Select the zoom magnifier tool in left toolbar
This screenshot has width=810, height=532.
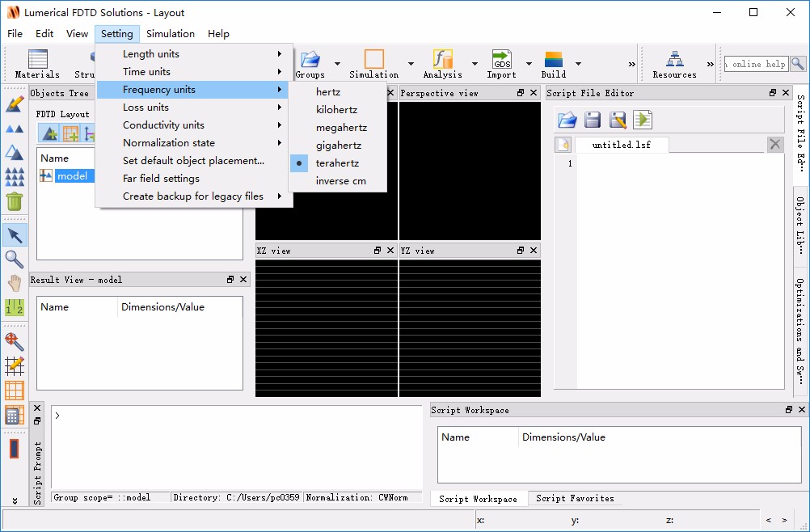coord(15,259)
